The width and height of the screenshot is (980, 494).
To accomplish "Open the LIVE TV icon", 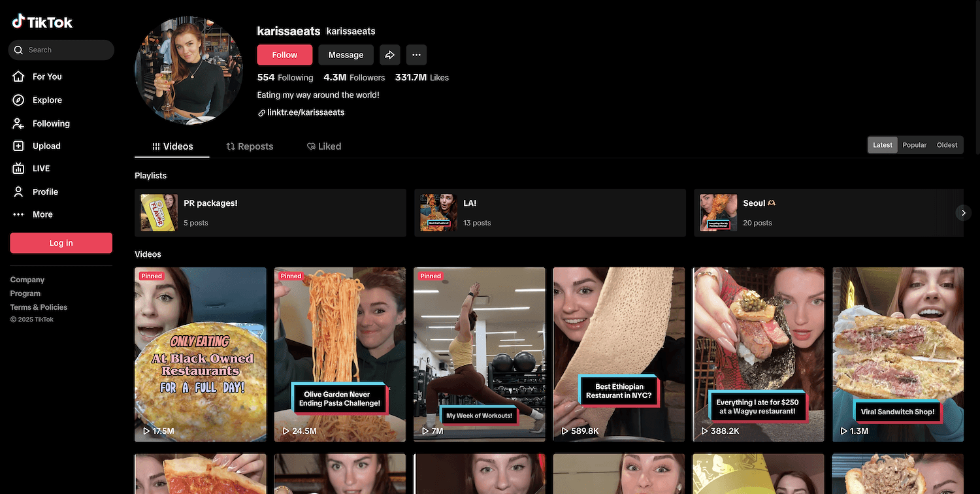I will tap(19, 169).
